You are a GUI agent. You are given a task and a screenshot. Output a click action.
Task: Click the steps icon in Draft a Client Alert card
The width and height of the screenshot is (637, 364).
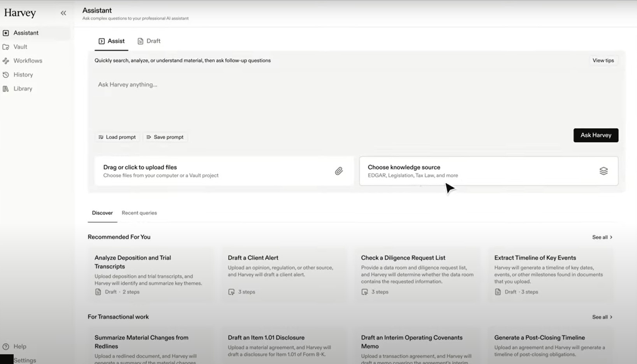click(x=231, y=292)
